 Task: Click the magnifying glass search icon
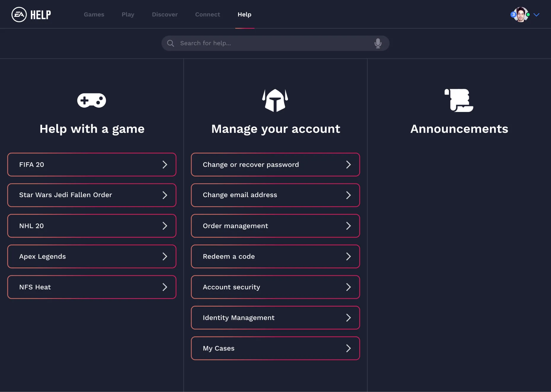pos(170,43)
